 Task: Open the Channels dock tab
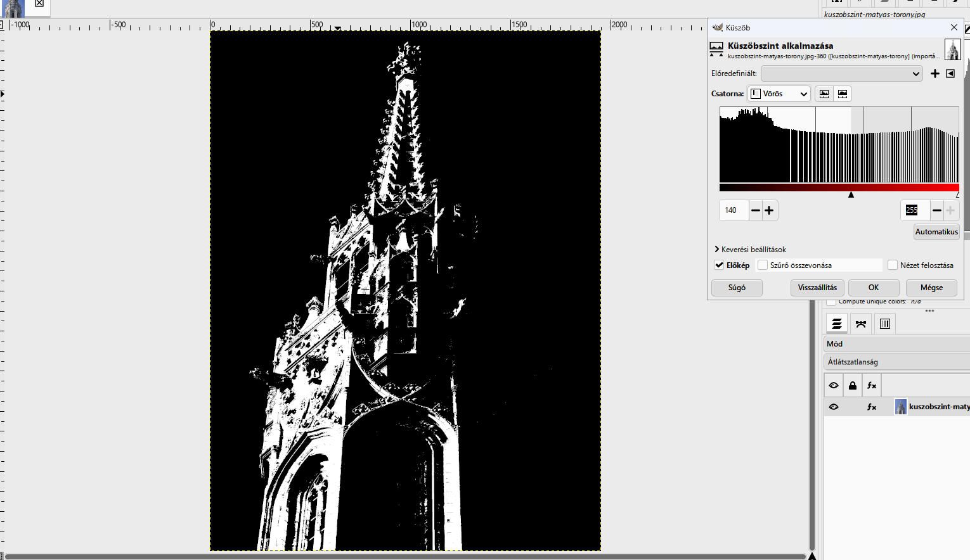[885, 324]
